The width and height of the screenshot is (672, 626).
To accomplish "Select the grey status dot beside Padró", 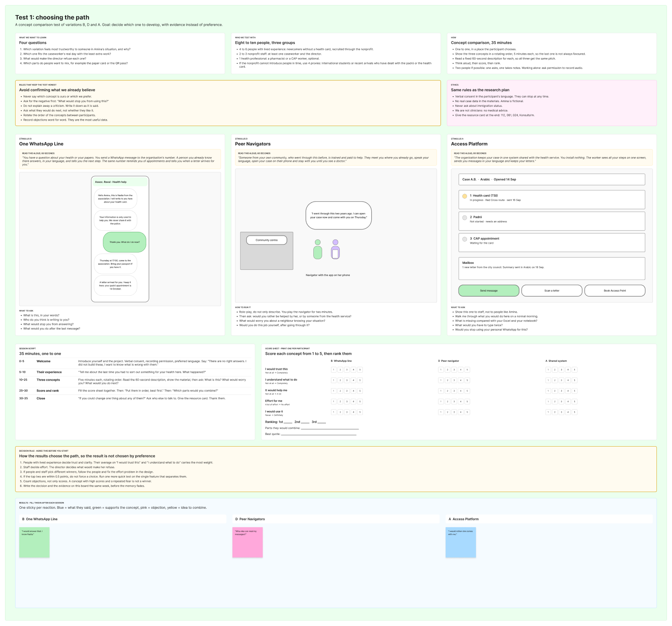I will click(x=465, y=218).
